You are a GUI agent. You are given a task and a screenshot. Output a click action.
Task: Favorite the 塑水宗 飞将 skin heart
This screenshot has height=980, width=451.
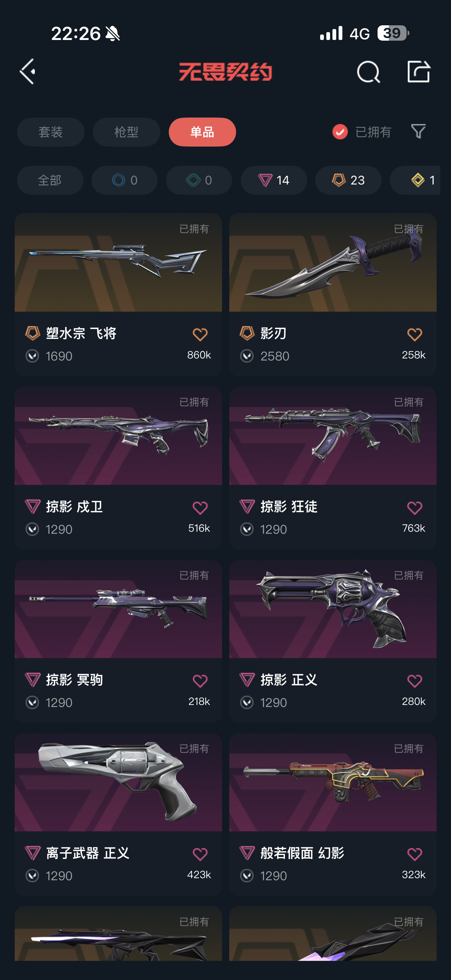click(x=200, y=335)
